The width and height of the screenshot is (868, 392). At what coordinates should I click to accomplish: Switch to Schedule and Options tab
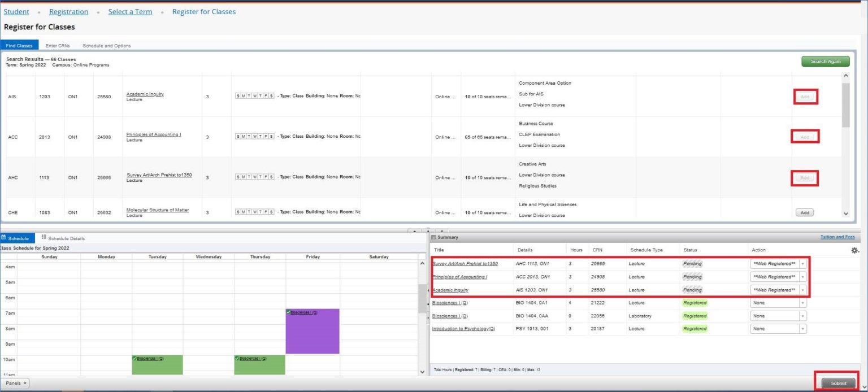[x=107, y=46]
